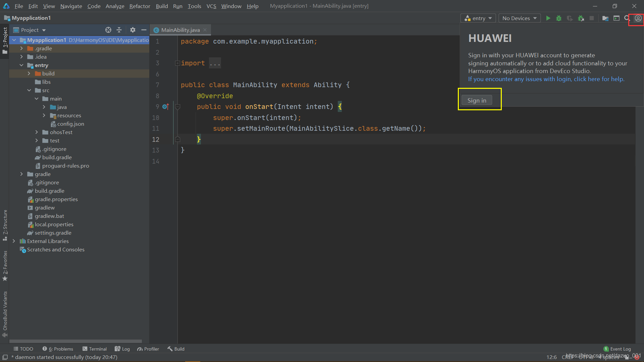Start debugging with the green bug icon
The image size is (644, 362).
coord(559,18)
